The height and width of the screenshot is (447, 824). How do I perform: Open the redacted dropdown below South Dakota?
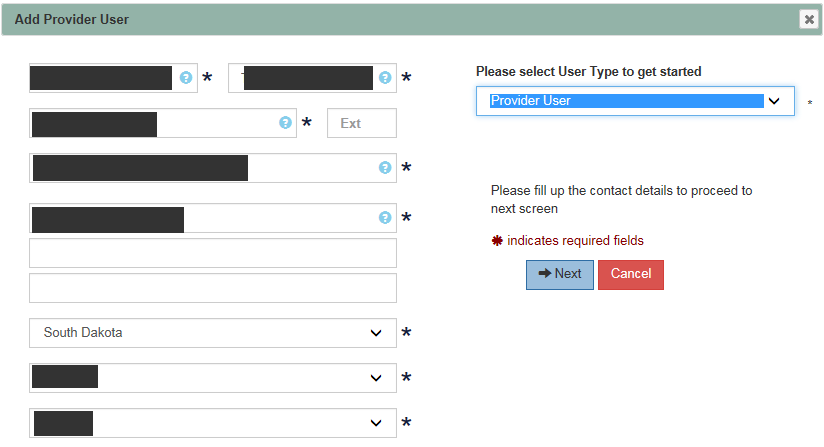point(213,378)
